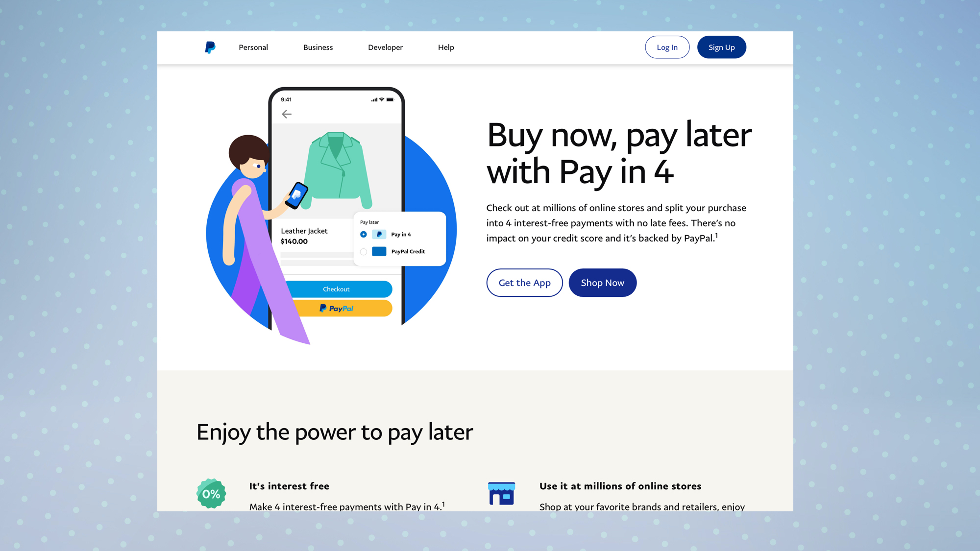Click the Pay in 4 radio button icon

point(364,234)
